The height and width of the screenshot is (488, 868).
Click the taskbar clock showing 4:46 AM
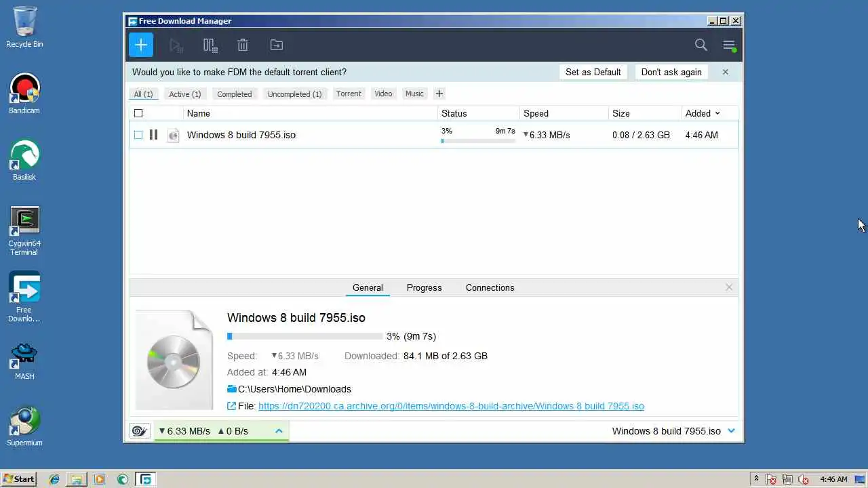point(833,479)
